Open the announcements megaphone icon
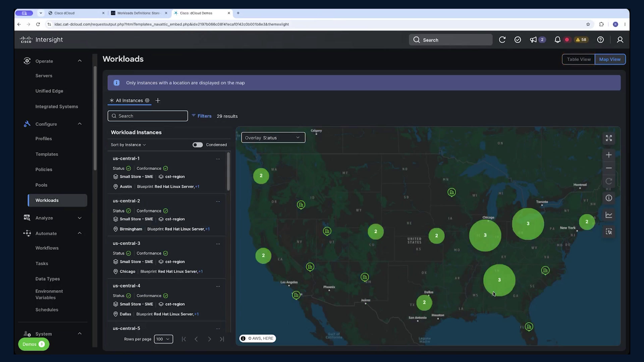Viewport: 644px width, 362px height. 533,40
